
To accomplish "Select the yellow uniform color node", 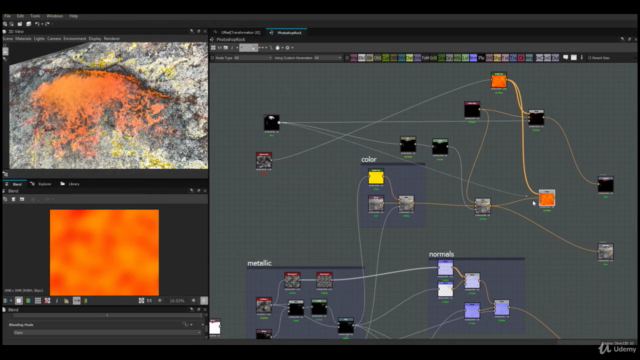I will (376, 178).
